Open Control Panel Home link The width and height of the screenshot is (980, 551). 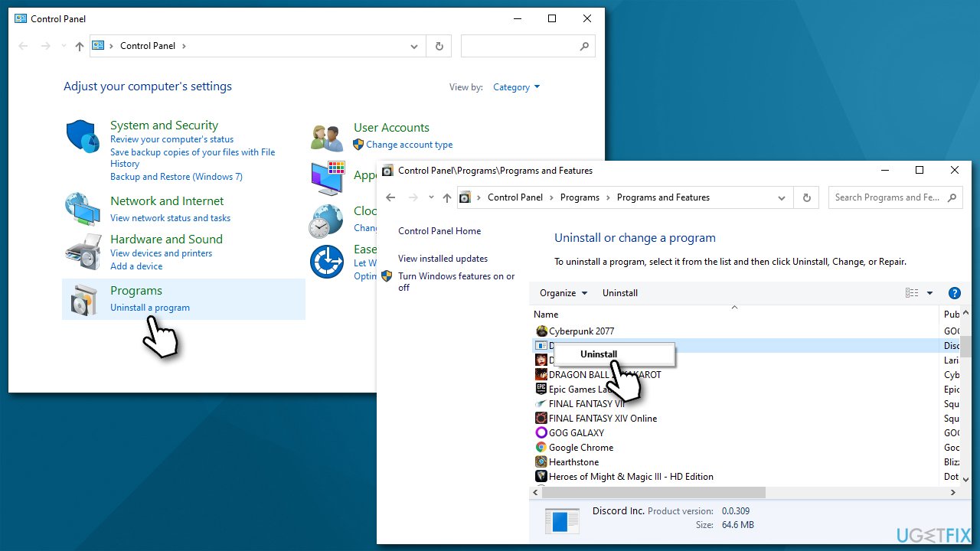(439, 231)
